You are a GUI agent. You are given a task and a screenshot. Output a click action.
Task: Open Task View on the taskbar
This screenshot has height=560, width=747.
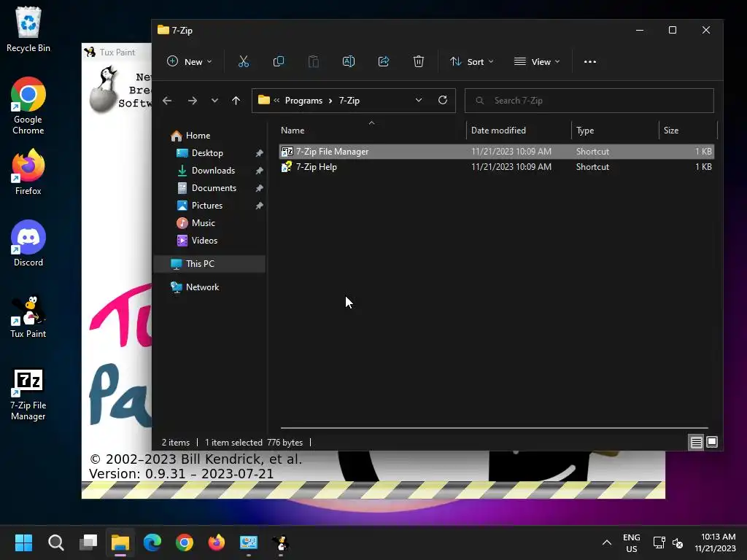pyautogui.click(x=88, y=542)
